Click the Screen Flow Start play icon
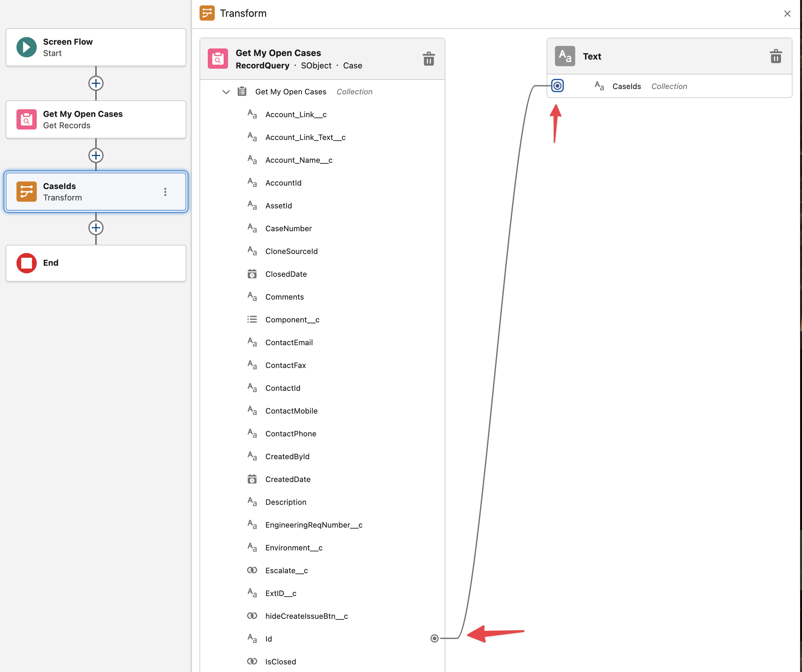802x672 pixels. coord(26,47)
